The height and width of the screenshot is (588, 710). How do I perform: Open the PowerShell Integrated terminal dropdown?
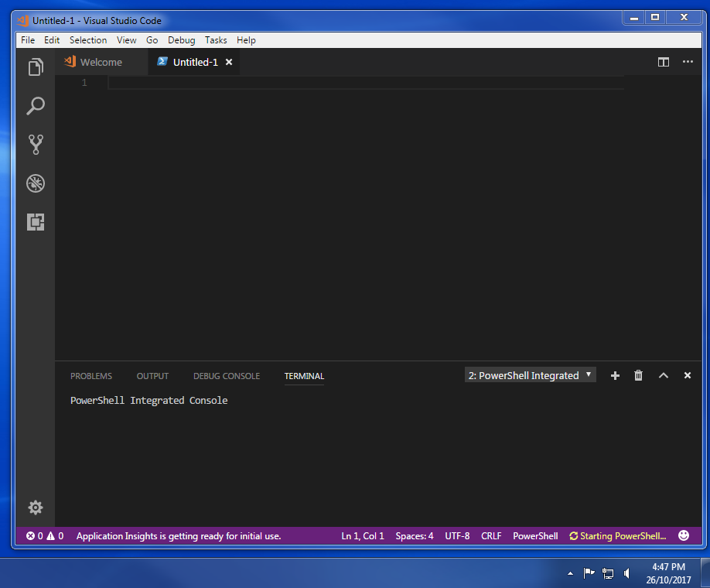530,374
